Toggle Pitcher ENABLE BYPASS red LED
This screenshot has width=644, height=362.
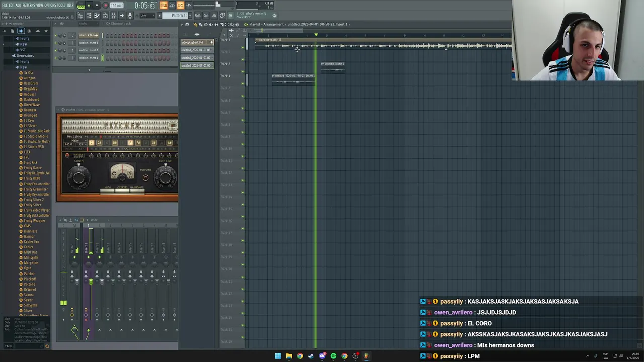pyautogui.click(x=67, y=156)
